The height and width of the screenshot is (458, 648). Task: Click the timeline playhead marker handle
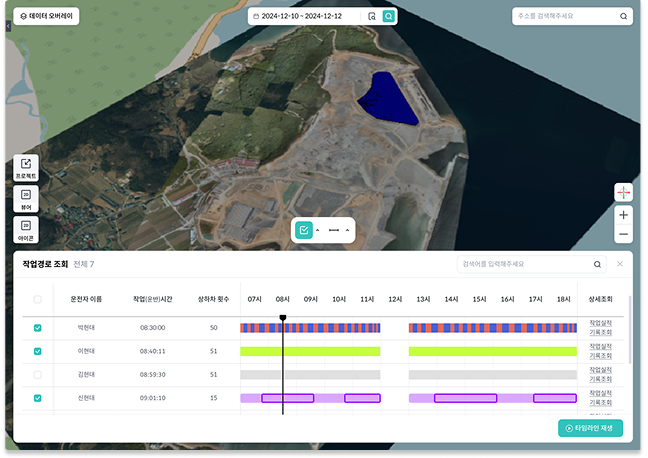[283, 317]
